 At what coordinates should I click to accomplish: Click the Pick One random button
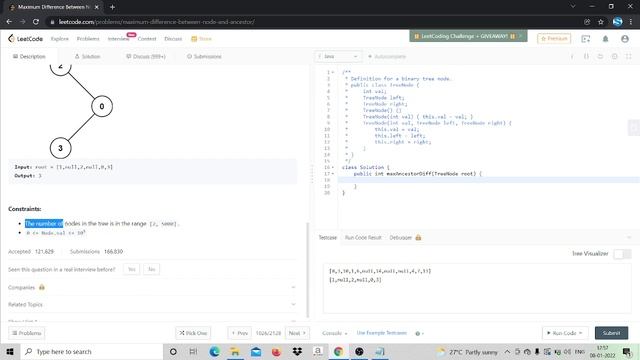click(x=193, y=333)
